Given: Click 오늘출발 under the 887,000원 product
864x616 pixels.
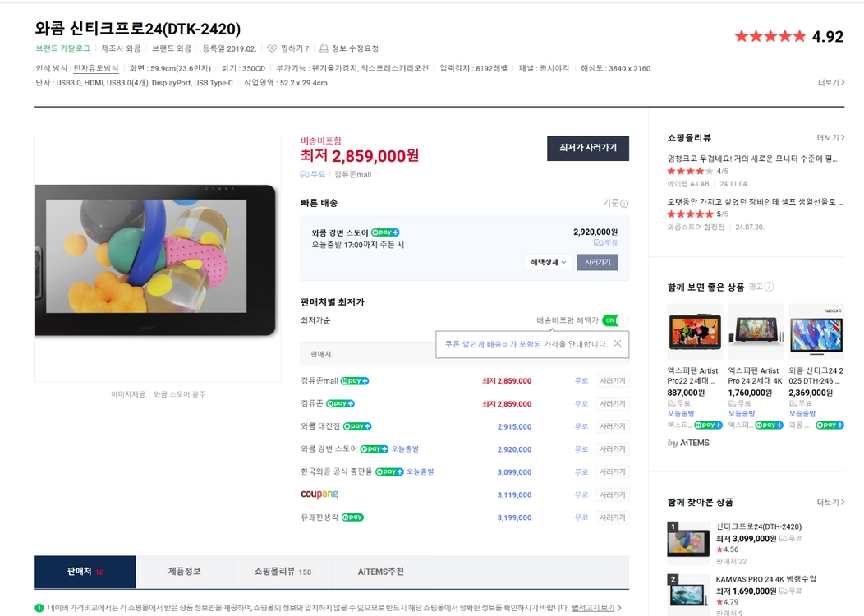Looking at the screenshot, I should coord(681,414).
